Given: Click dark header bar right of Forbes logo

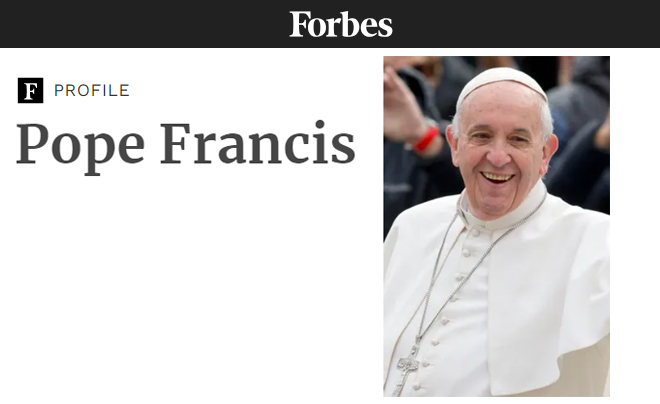Looking at the screenshot, I should tap(526, 24).
